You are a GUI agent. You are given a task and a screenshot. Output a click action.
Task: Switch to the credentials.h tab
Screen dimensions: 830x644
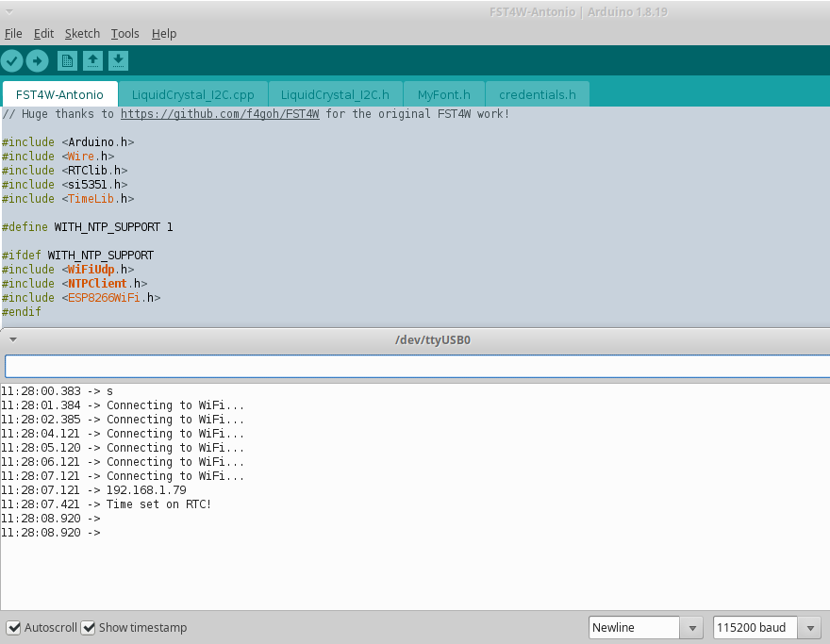538,94
